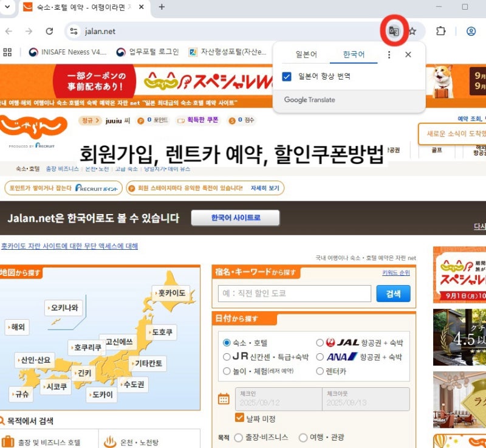Viewport: 486px width, 448px height.
Task: Select 규슈 on the Japan map
Action: (21, 394)
